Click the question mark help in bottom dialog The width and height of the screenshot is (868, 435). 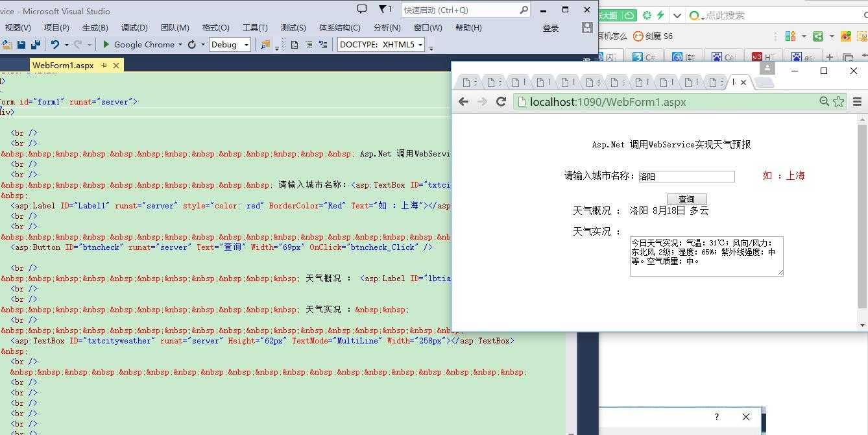click(x=717, y=417)
